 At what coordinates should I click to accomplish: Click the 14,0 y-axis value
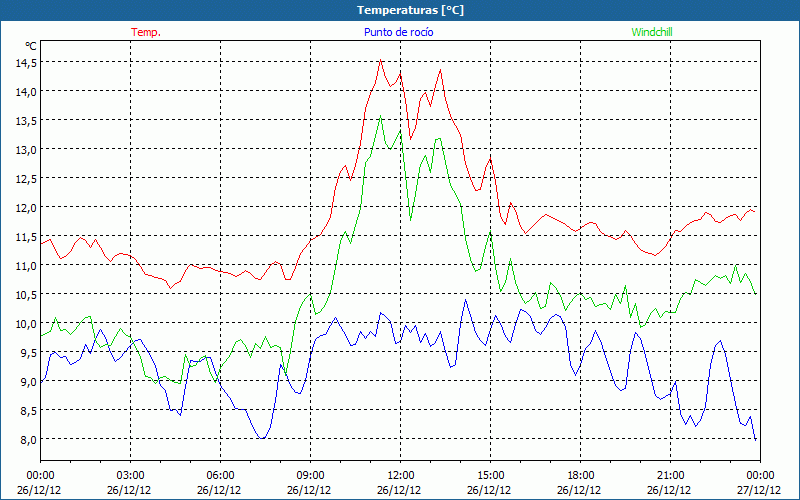coord(26,91)
